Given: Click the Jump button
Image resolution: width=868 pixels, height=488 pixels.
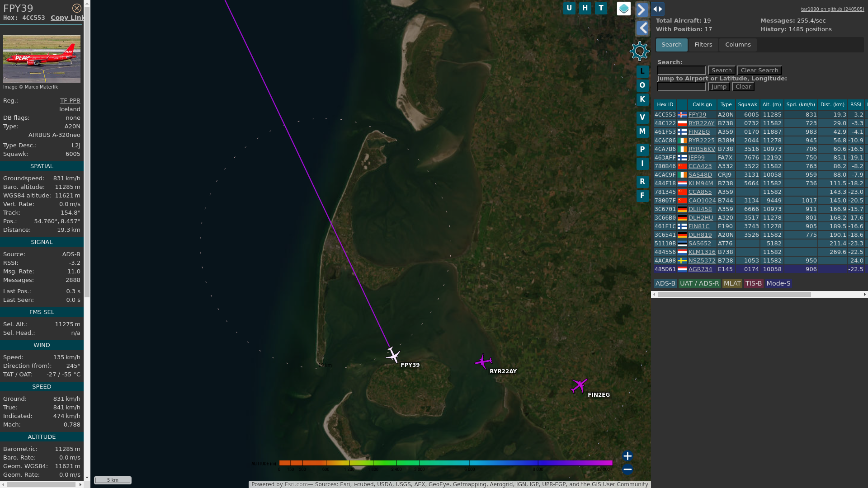Looking at the screenshot, I should 719,87.
